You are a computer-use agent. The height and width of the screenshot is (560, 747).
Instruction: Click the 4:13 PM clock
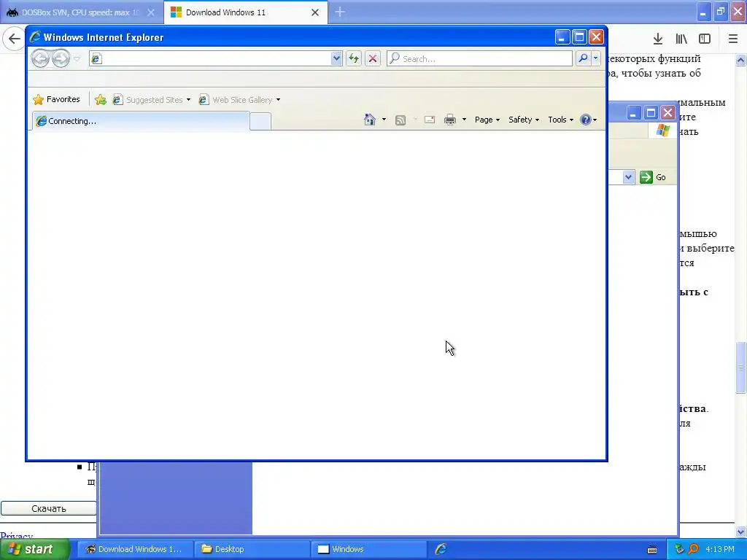[x=720, y=549]
